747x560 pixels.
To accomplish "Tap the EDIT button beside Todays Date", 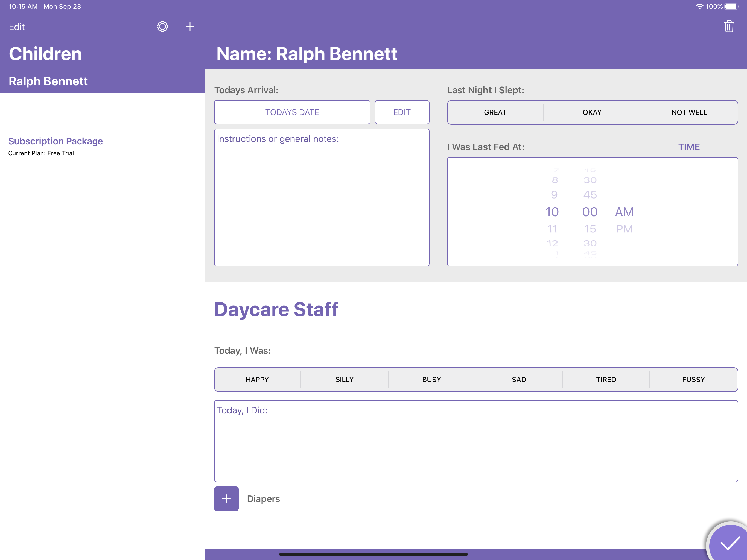I will click(x=402, y=112).
